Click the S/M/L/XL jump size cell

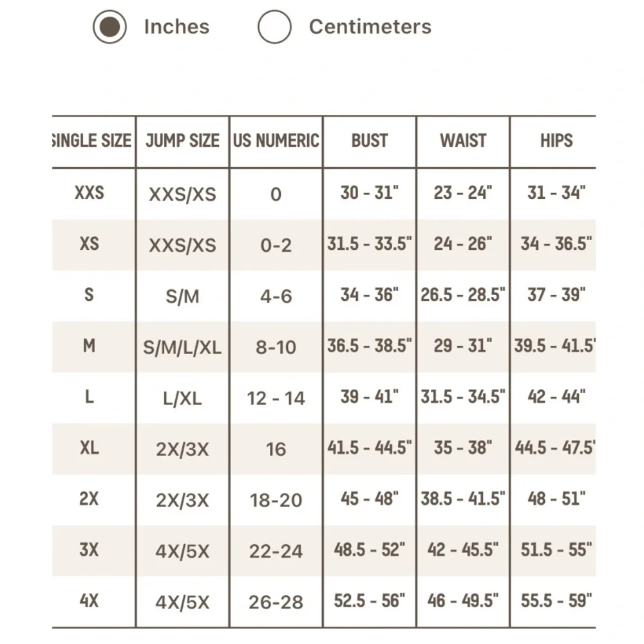182,348
